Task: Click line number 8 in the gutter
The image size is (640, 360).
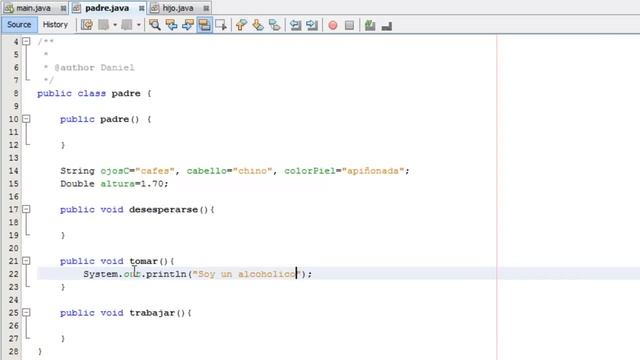Action: [16, 93]
